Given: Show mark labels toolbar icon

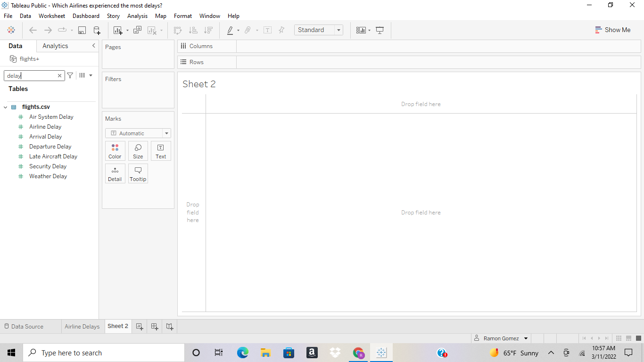Looking at the screenshot, I should 267,30.
